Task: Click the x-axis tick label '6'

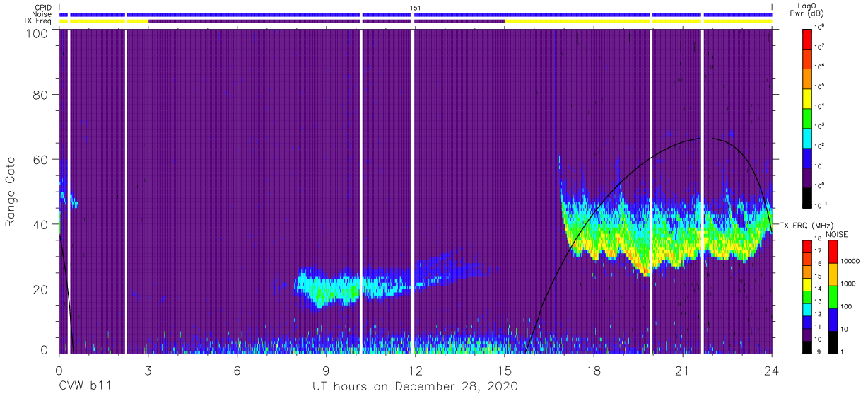Action: (237, 371)
